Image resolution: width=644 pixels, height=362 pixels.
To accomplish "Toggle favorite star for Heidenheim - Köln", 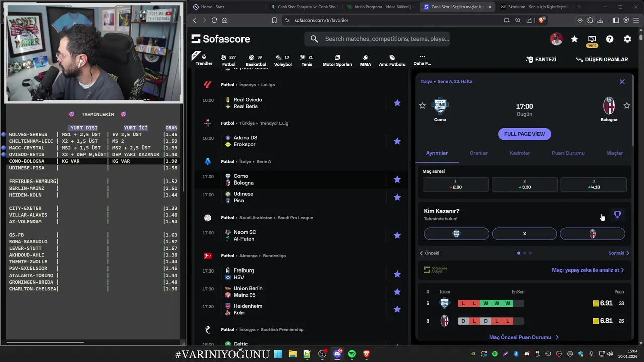I will 397,309.
